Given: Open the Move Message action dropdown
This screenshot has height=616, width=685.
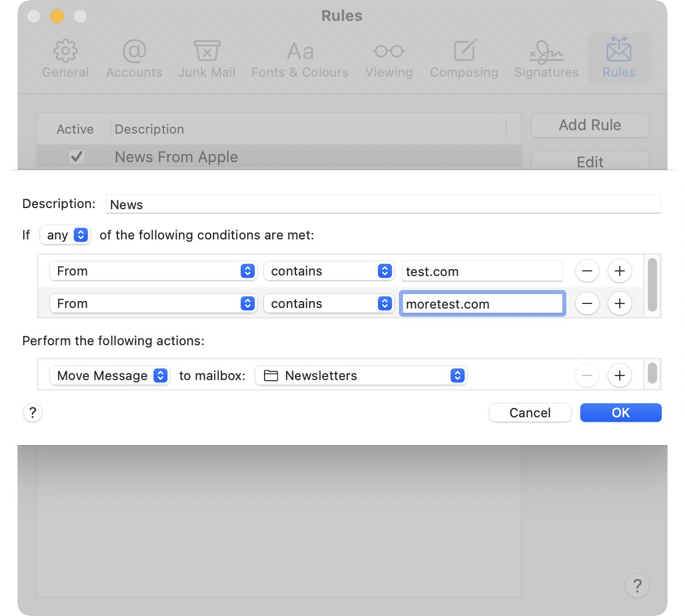Looking at the screenshot, I should 109,375.
